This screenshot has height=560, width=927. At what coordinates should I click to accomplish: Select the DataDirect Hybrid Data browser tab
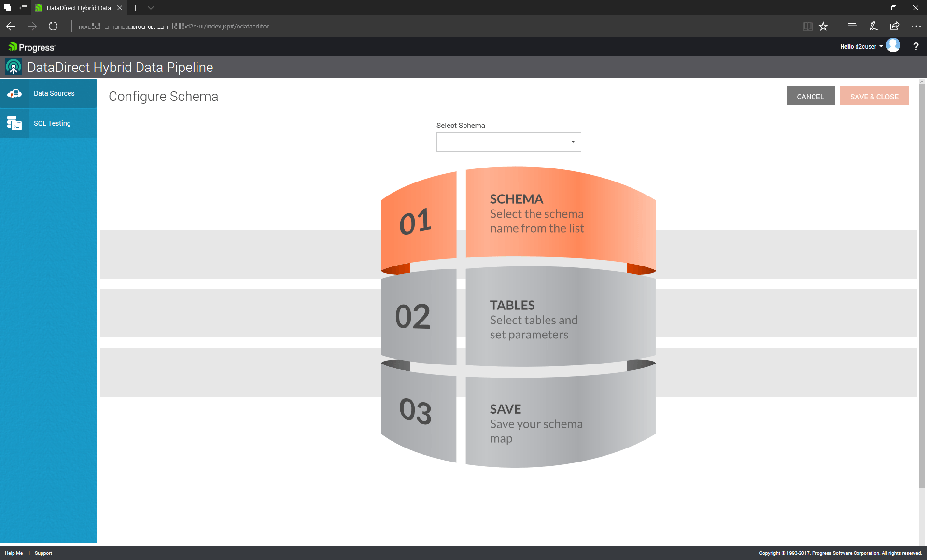pos(79,8)
